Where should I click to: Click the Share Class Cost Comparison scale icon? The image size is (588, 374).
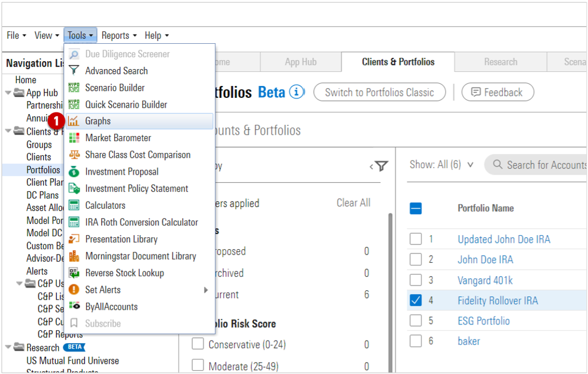tap(74, 155)
